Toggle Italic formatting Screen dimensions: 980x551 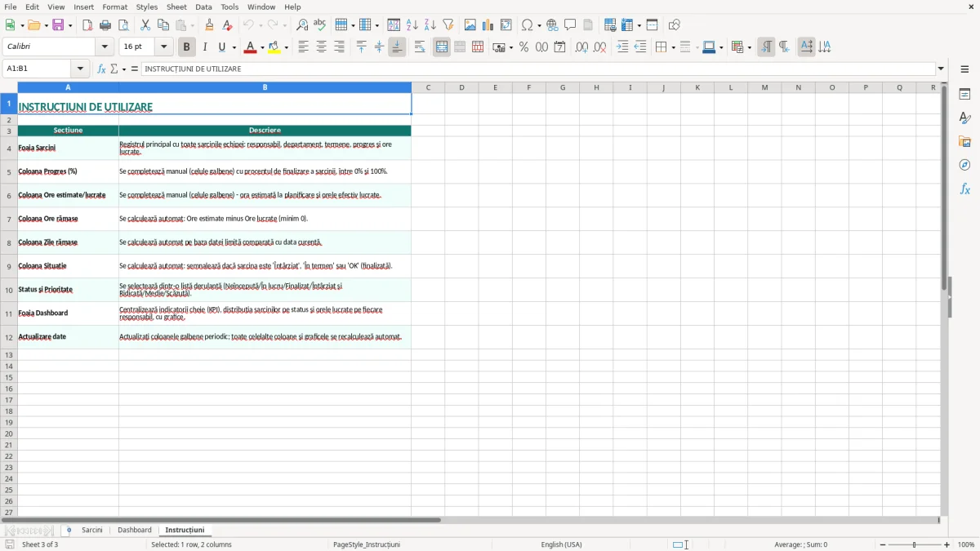tap(205, 47)
